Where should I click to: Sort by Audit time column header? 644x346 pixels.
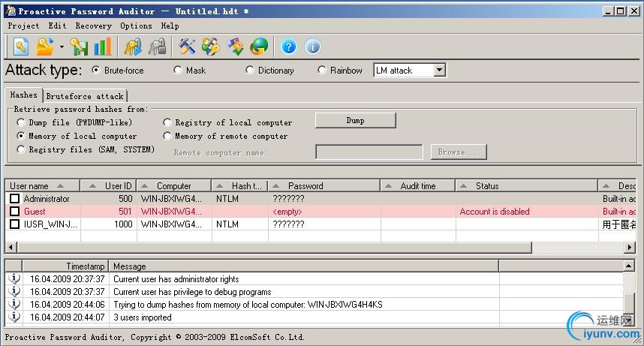tap(418, 185)
